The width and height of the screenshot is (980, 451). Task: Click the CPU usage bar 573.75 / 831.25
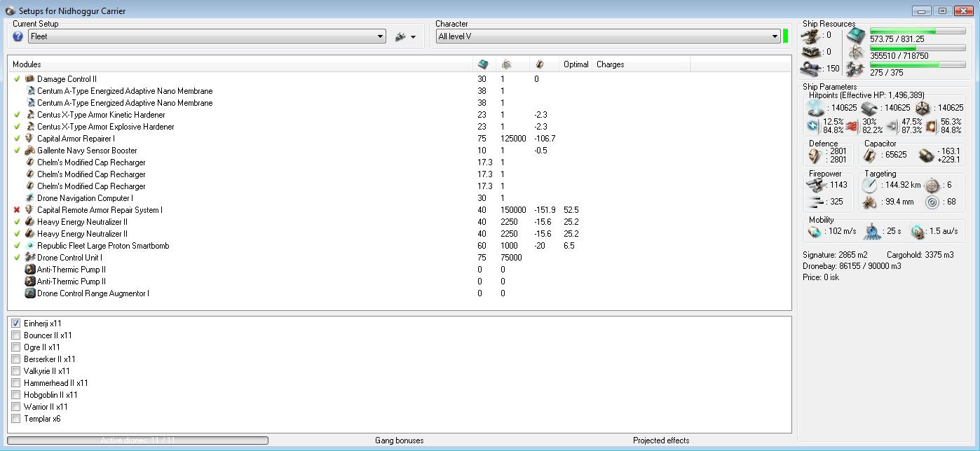[x=918, y=32]
